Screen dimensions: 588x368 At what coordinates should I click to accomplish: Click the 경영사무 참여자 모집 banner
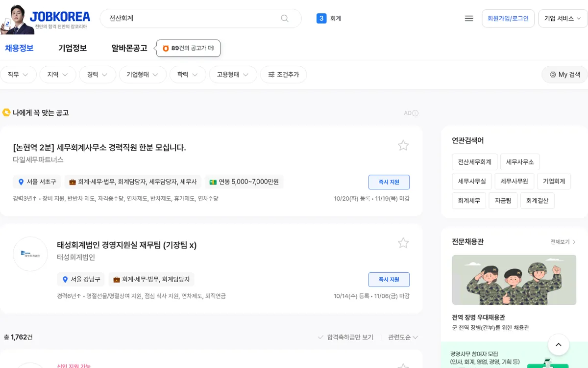[x=514, y=355]
